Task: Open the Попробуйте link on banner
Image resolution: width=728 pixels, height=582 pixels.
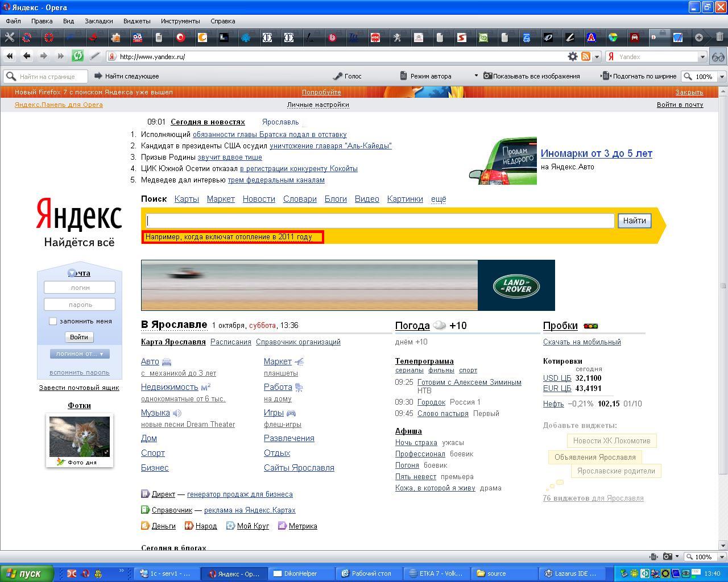Action: (x=321, y=92)
